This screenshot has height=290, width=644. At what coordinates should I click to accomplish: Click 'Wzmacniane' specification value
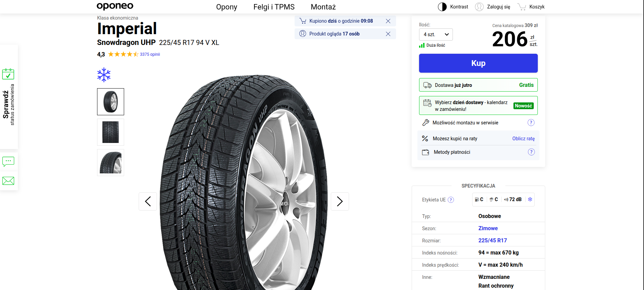[494, 277]
